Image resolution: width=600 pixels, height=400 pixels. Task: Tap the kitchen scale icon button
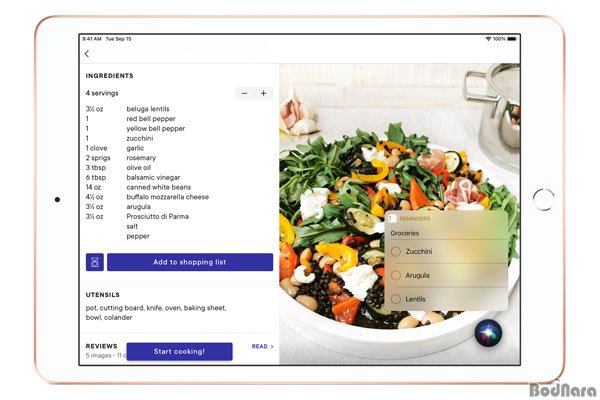point(95,262)
